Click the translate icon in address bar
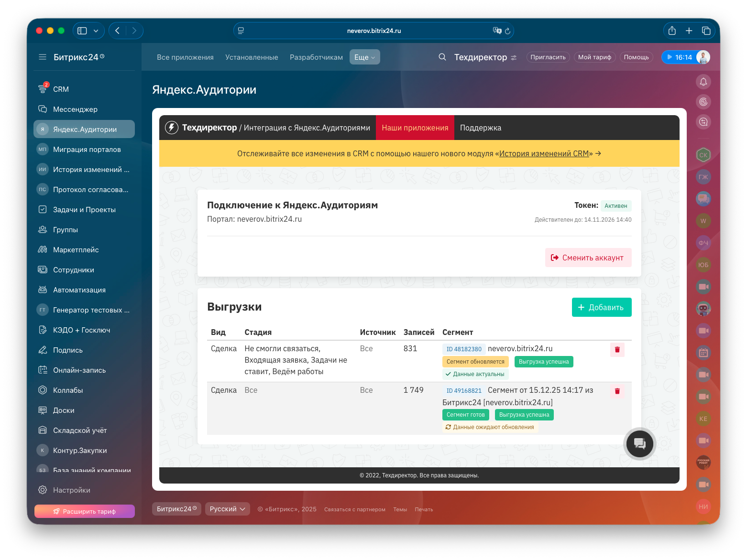 [497, 31]
